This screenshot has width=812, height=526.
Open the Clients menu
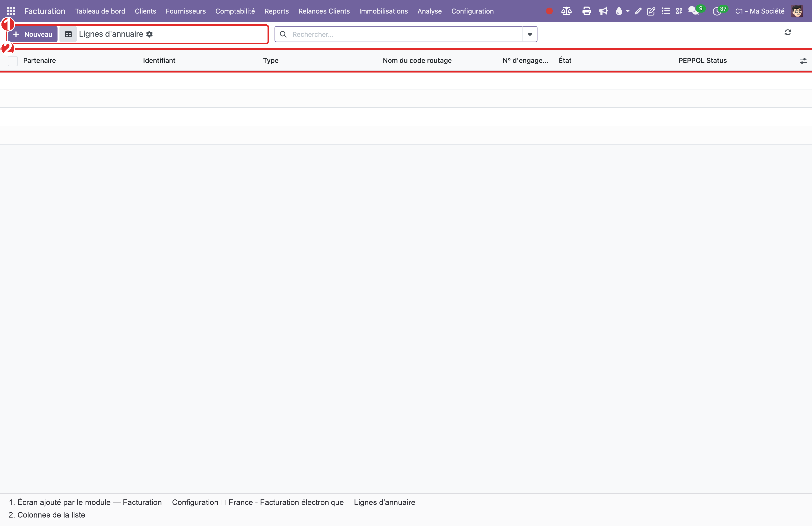pyautogui.click(x=145, y=11)
